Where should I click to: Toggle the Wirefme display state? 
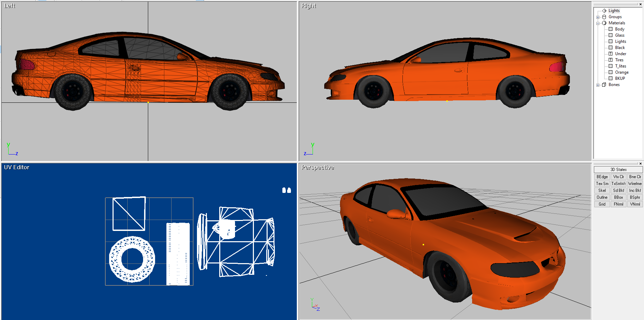point(635,184)
